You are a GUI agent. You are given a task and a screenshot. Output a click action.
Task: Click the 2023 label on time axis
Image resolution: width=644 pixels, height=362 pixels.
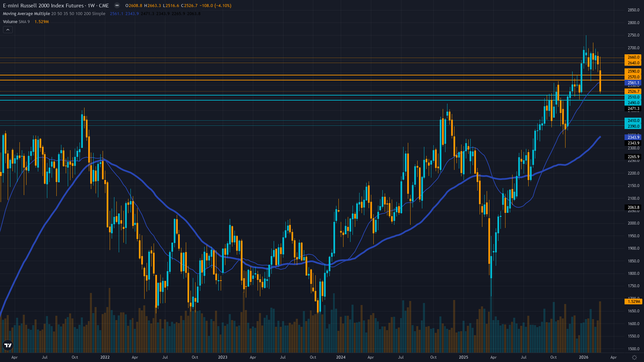click(223, 357)
